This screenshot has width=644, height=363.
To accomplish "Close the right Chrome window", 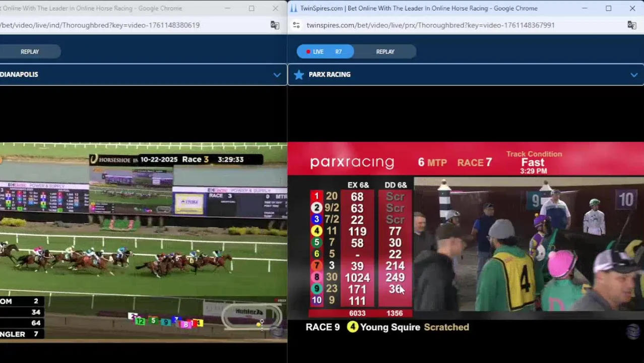I will [x=632, y=8].
